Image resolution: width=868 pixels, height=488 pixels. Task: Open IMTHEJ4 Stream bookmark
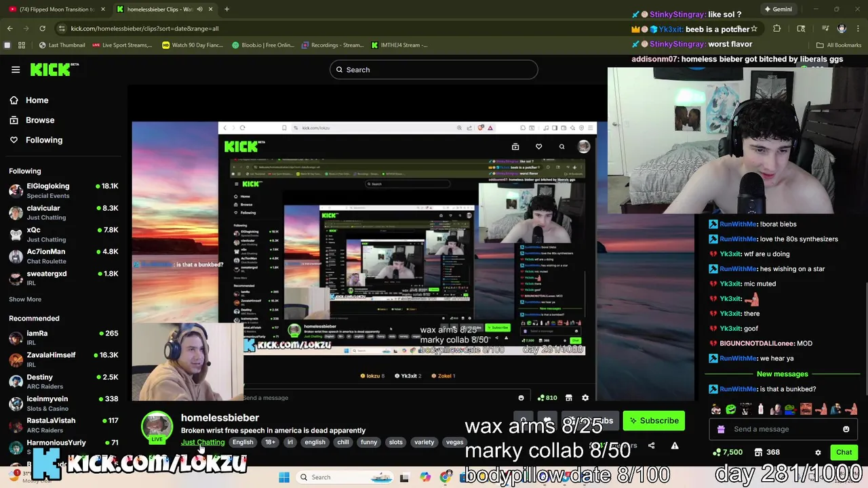(399, 45)
